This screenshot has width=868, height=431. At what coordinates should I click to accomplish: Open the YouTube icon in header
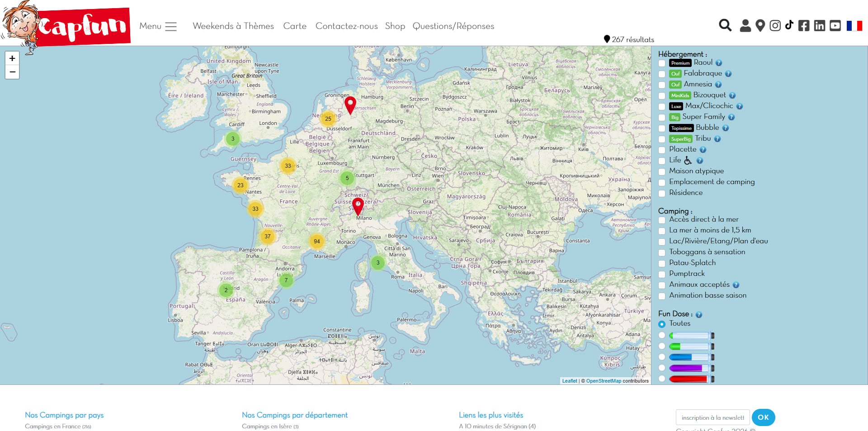(x=835, y=26)
